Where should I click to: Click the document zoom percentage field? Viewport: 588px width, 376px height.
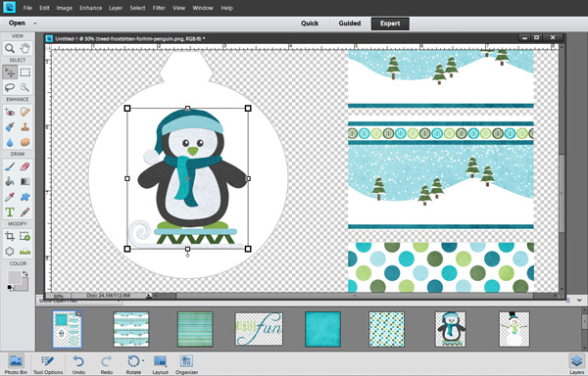(x=58, y=296)
